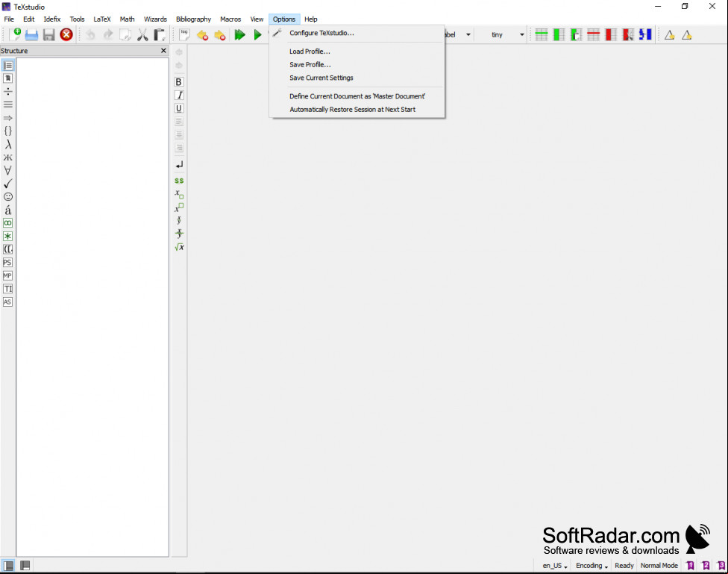Screen dimensions: 728x574
Task: Apply bold with the B icon
Action: click(179, 82)
